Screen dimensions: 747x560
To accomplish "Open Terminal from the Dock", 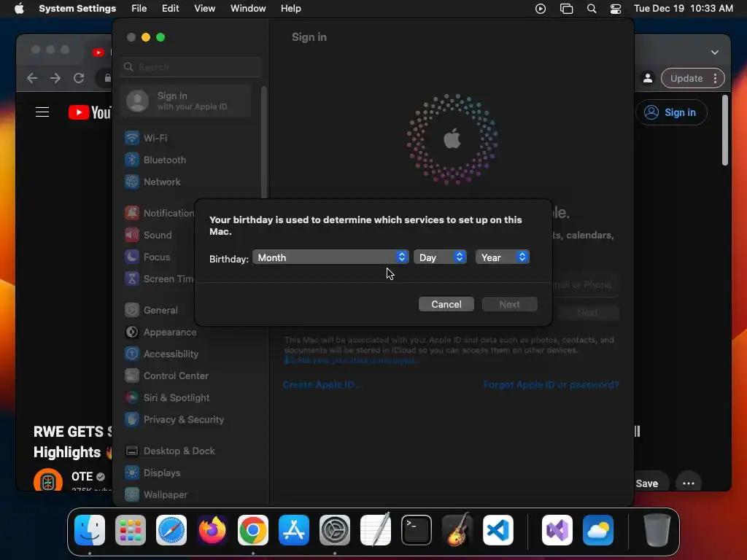I will tap(417, 530).
